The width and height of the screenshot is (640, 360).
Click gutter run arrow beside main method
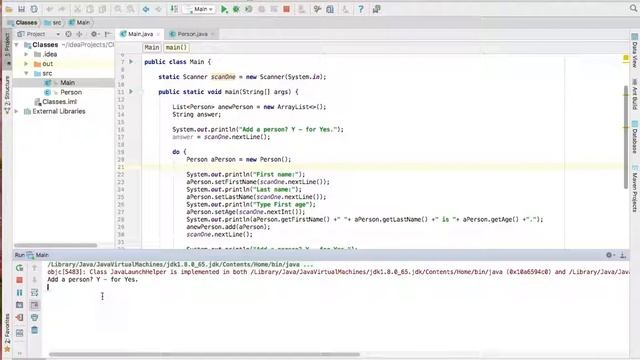click(x=131, y=92)
